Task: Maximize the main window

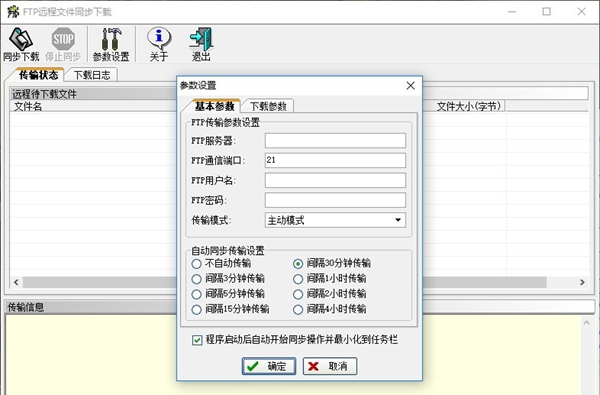Action: [x=546, y=12]
